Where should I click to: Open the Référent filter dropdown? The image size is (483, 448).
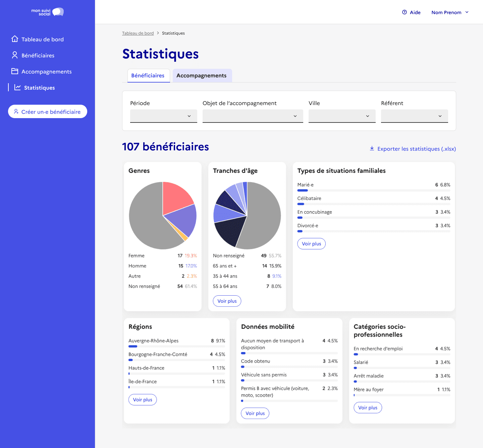[414, 116]
